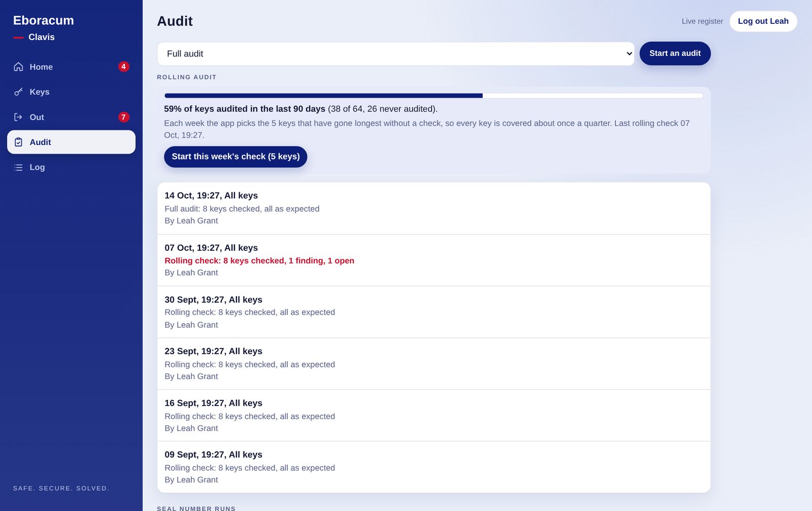Image resolution: width=812 pixels, height=511 pixels.
Task: Click the Log out Leah button
Action: 763,21
